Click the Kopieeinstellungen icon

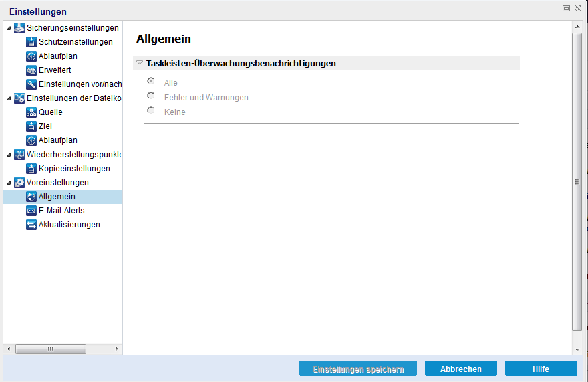[31, 169]
